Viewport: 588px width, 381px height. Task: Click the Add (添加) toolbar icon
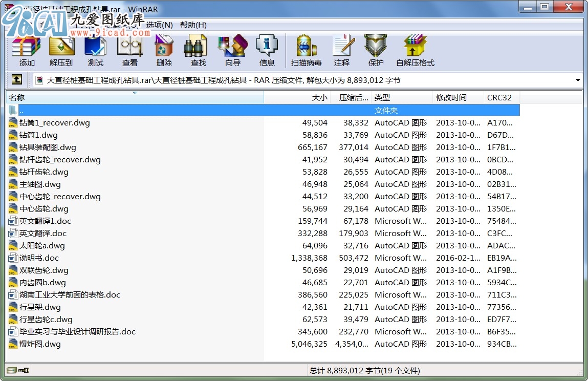(26, 46)
